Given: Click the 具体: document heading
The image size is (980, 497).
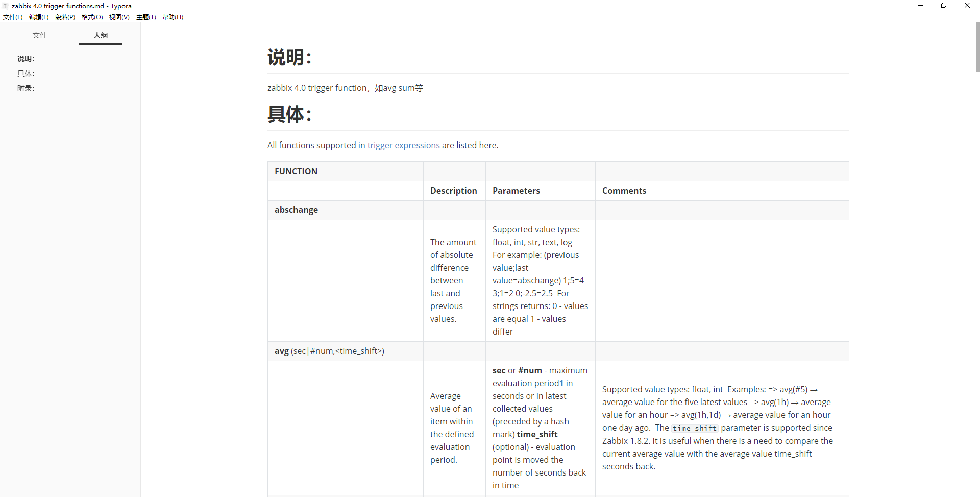Looking at the screenshot, I should [x=289, y=114].
